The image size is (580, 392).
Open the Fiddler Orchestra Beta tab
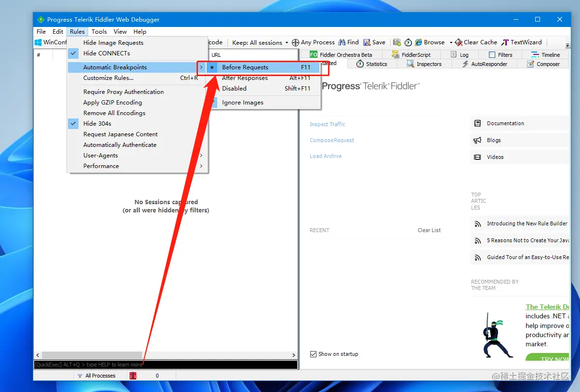(341, 54)
